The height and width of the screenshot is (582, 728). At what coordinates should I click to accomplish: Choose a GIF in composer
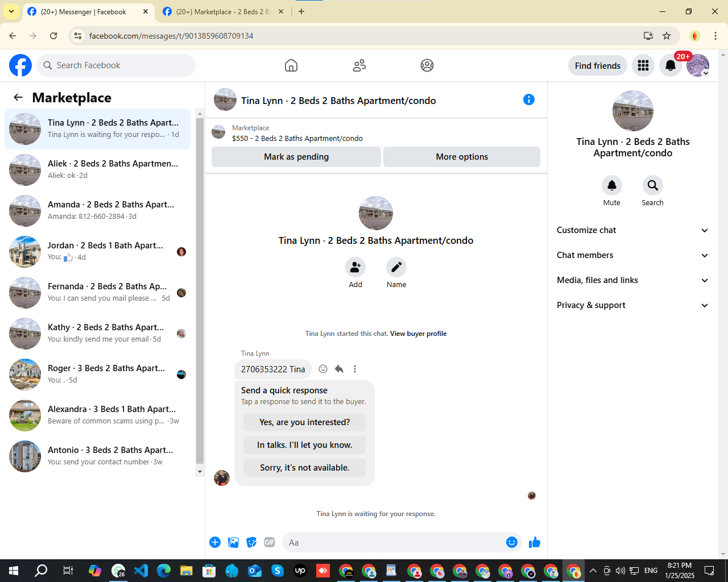click(x=270, y=542)
